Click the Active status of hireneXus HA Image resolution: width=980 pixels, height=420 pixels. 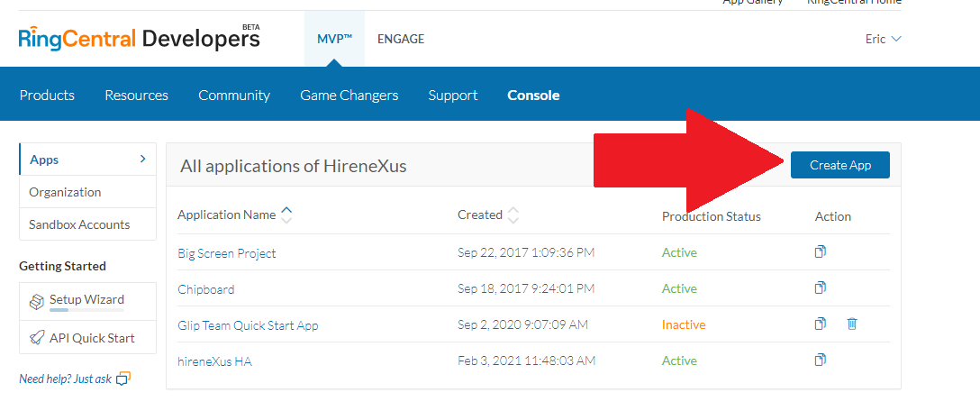[x=679, y=361]
